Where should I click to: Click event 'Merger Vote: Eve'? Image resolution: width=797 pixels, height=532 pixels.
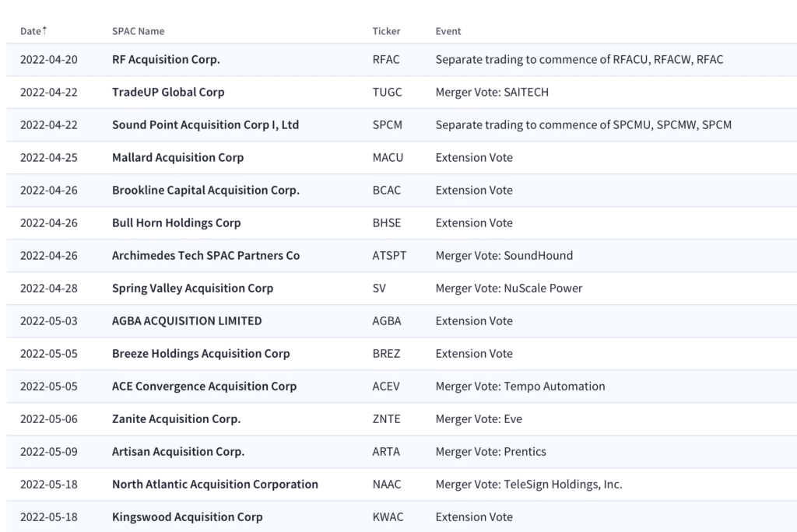[479, 418]
